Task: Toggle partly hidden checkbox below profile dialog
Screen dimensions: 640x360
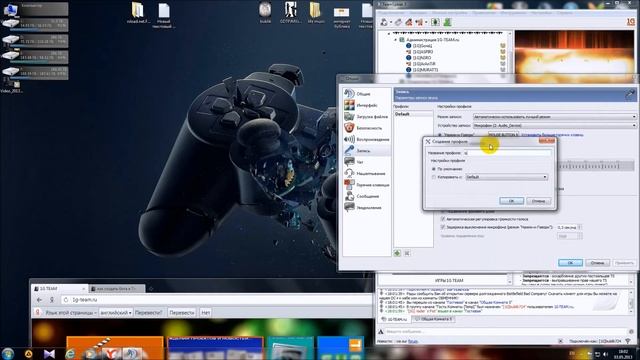Action: (443, 212)
